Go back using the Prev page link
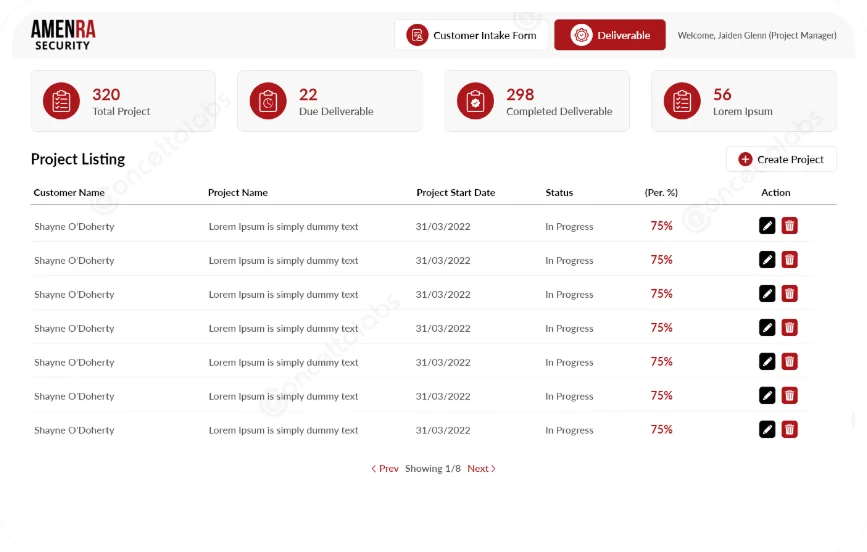This screenshot has height=552, width=867. click(385, 469)
